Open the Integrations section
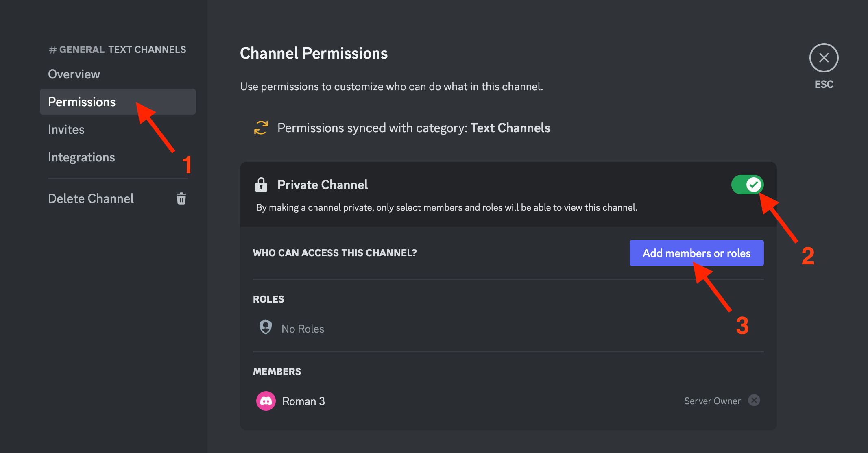The height and width of the screenshot is (453, 868). pos(81,157)
